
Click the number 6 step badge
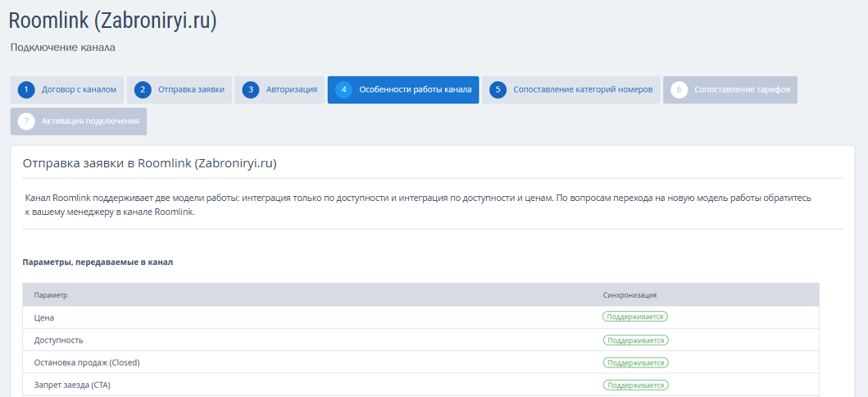(x=679, y=90)
